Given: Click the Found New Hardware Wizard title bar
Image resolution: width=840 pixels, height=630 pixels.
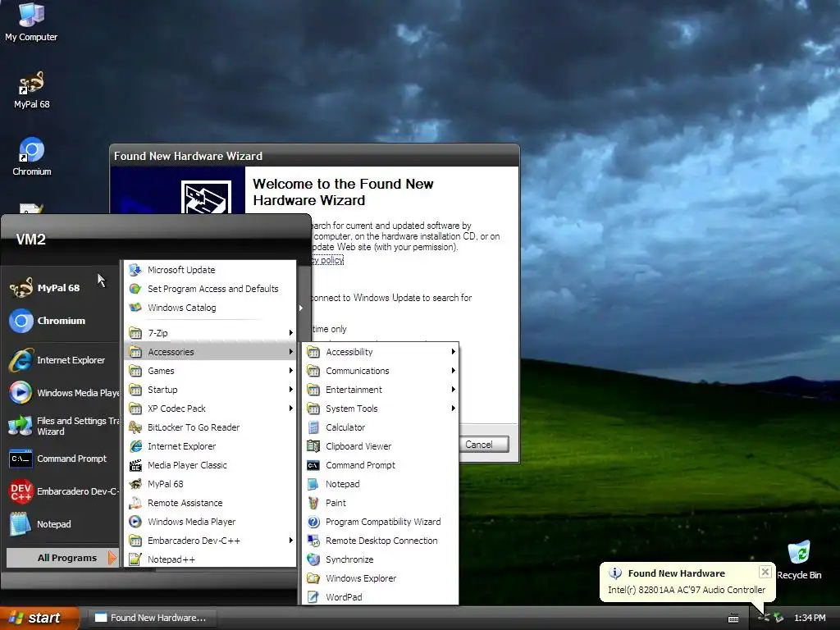Looking at the screenshot, I should pyautogui.click(x=314, y=156).
